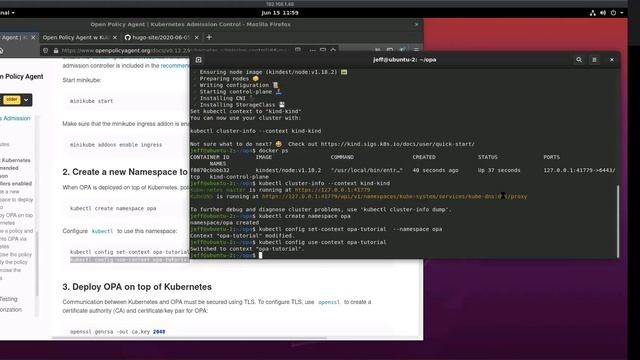This screenshot has height=360, width=640.
Task: Click the highlighted kubectl config use-context line on page
Action: coord(129,260)
